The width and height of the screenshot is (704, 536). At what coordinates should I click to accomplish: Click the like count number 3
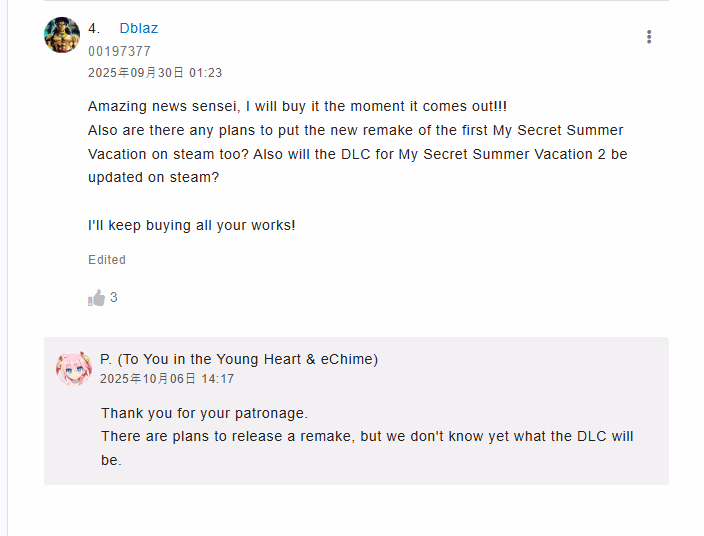114,297
